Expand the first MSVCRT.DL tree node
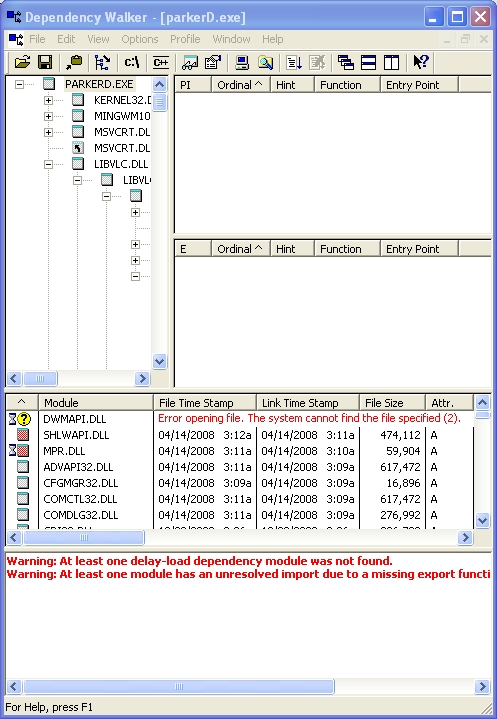The width and height of the screenshot is (497, 719). point(48,132)
